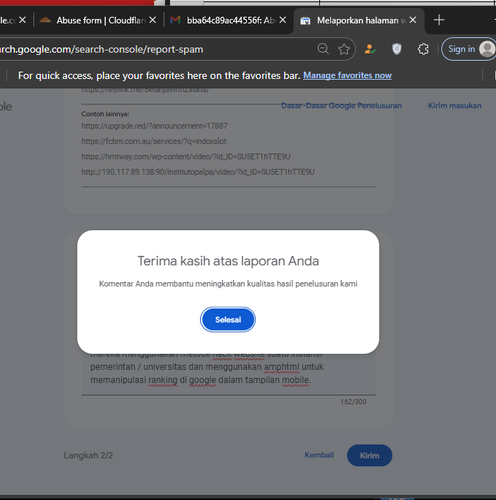This screenshot has height=500, width=496.
Task: Click the blue Selesai button in dialog
Action: pos(228,320)
